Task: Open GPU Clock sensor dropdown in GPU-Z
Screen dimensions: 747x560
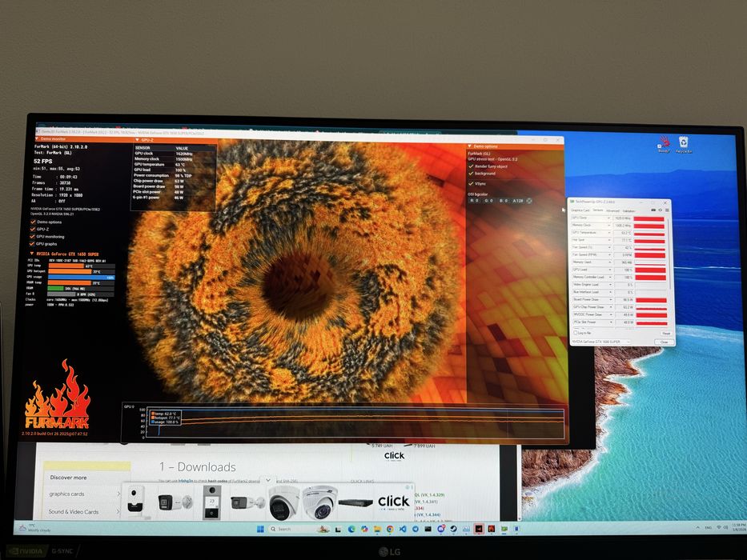Action: 608,218
